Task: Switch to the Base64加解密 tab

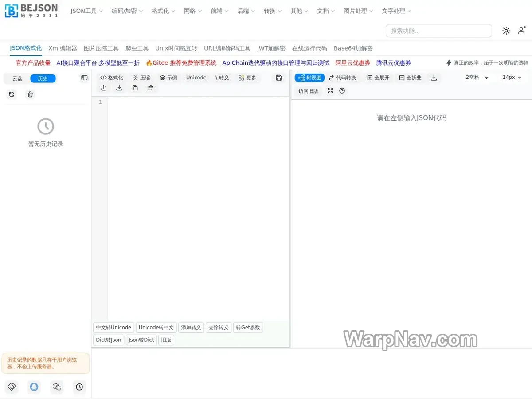Action: [353, 48]
